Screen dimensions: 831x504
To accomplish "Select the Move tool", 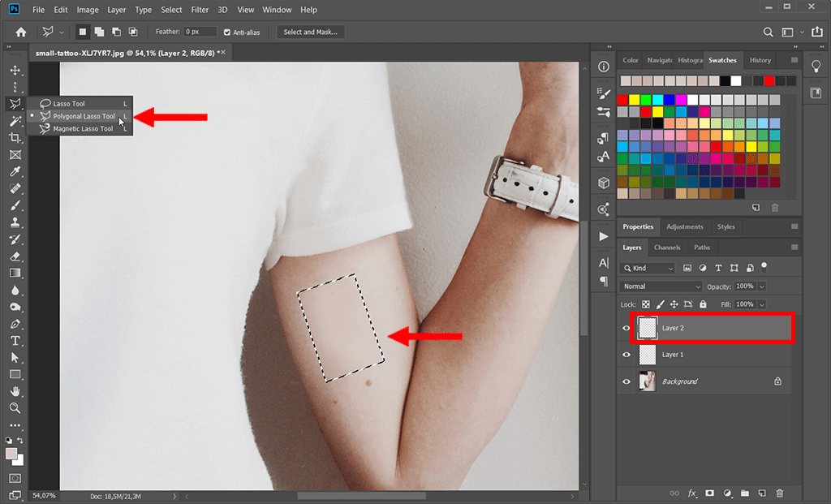I will tap(15, 70).
